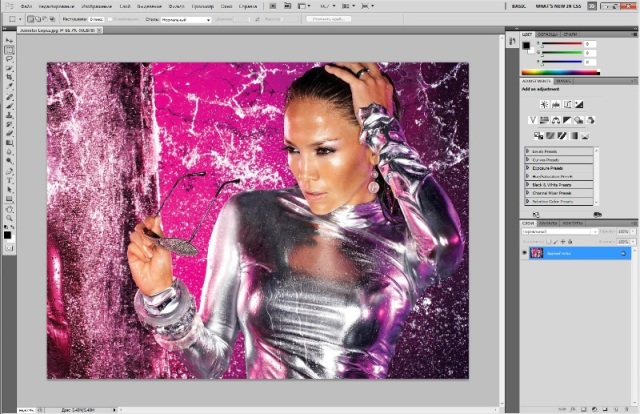Click the color spectrum ramp in Color panel
Image resolution: width=640 pixels, height=414 pixels.
click(560, 71)
